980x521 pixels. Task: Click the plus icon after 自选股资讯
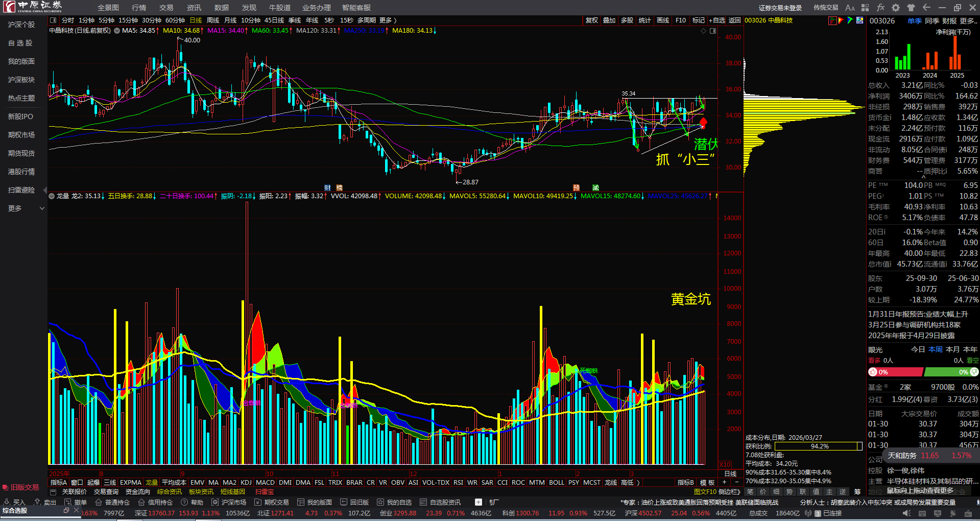pyautogui.click(x=479, y=503)
